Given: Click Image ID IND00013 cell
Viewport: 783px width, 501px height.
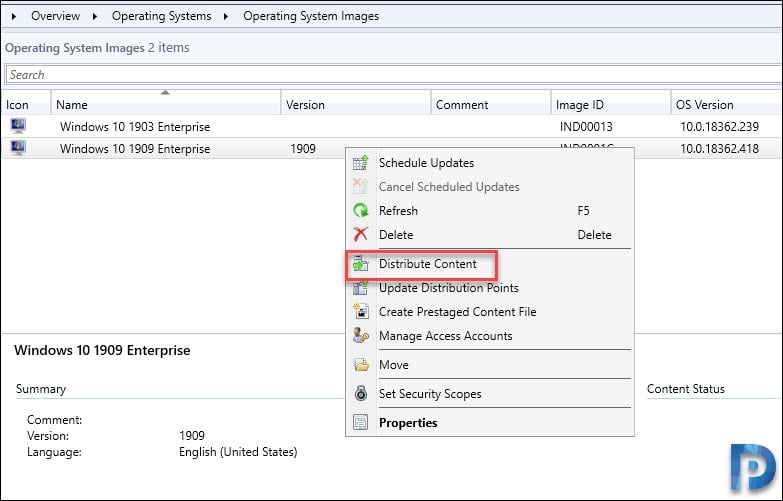Looking at the screenshot, I should pyautogui.click(x=586, y=126).
